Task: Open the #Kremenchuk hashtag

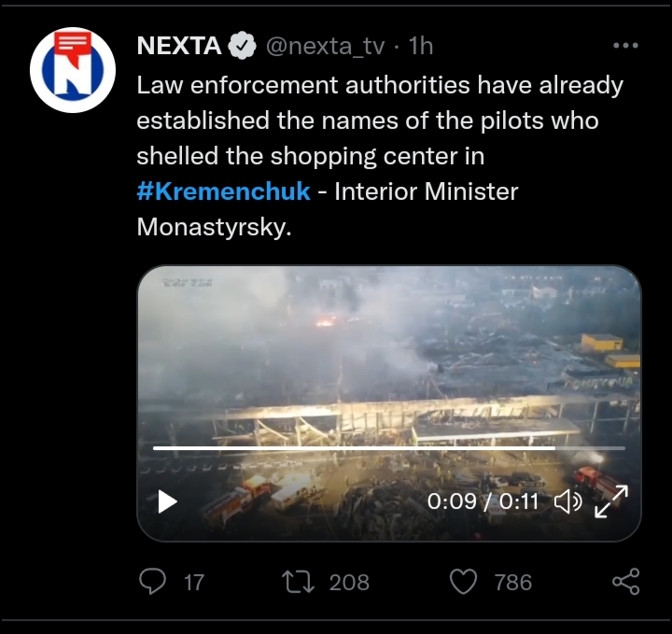Action: tap(223, 192)
